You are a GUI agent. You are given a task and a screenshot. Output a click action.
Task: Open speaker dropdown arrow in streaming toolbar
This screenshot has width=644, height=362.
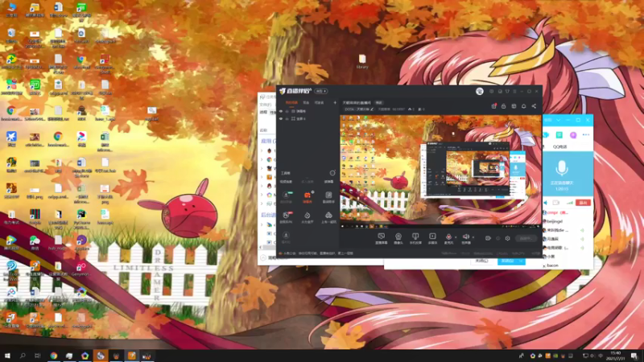473,237
